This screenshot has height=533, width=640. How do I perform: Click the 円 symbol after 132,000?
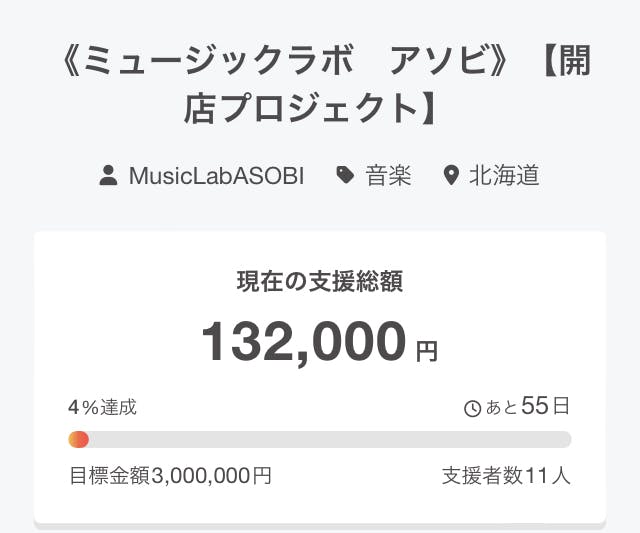point(427,351)
